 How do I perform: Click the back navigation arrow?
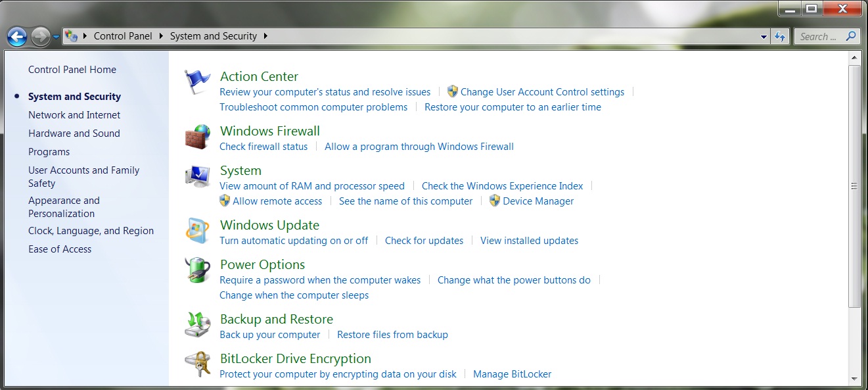[x=16, y=37]
